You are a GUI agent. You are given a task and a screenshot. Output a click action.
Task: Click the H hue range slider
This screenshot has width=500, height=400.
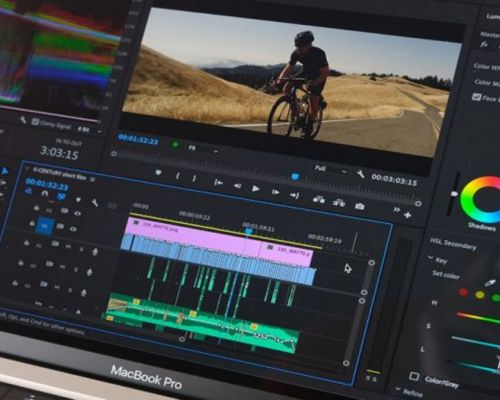point(478,318)
